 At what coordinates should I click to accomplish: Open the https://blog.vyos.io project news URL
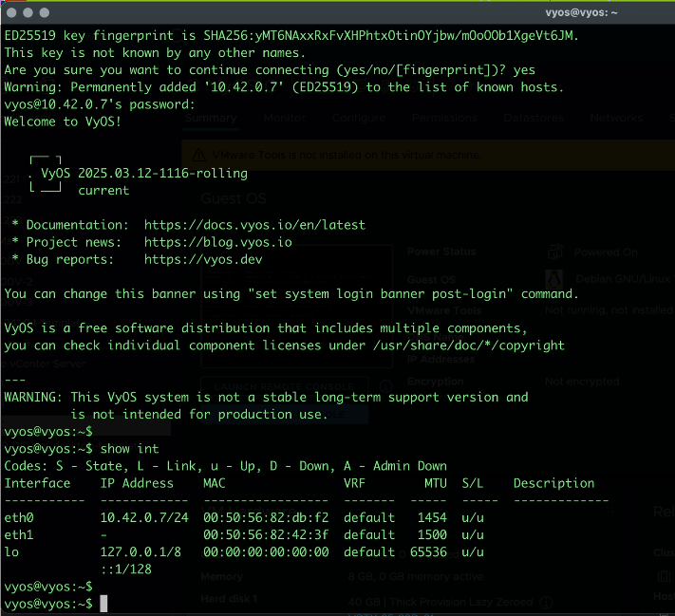point(217,242)
